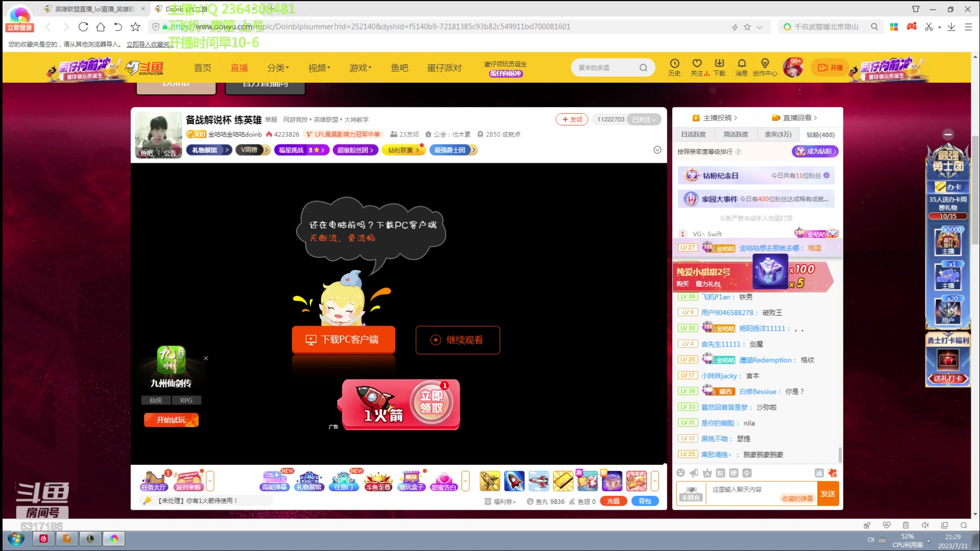Click the megaphone icon in chat toolbar

[x=694, y=473]
